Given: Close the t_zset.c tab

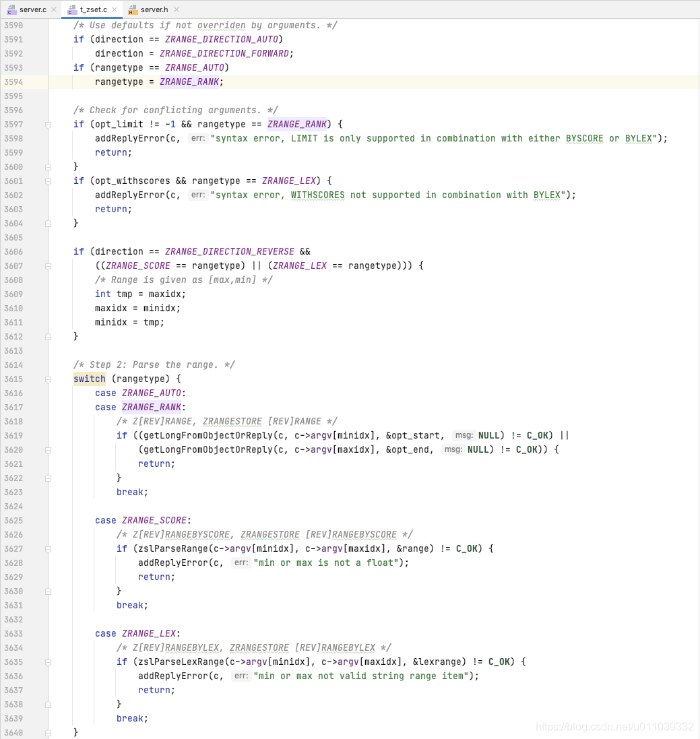Looking at the screenshot, I should point(115,9).
